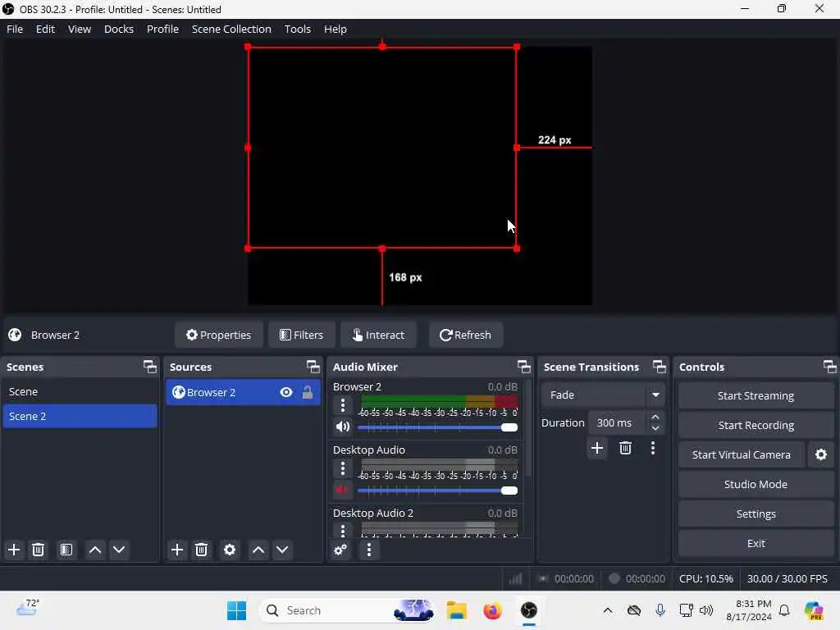Open Firefox from the taskbar
This screenshot has width=840, height=630.
pos(492,610)
